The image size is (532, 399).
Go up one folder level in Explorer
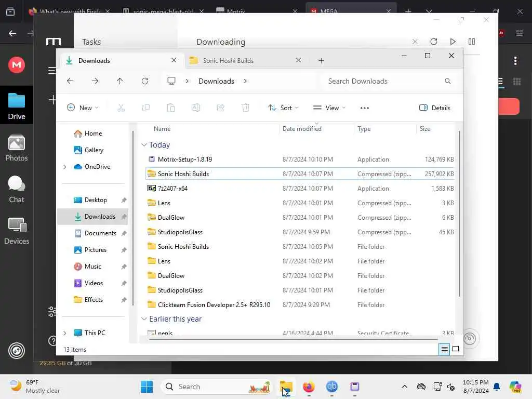pyautogui.click(x=120, y=81)
